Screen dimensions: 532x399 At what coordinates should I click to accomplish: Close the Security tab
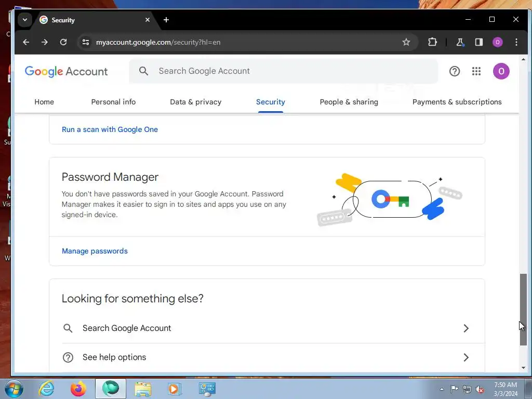tap(147, 20)
